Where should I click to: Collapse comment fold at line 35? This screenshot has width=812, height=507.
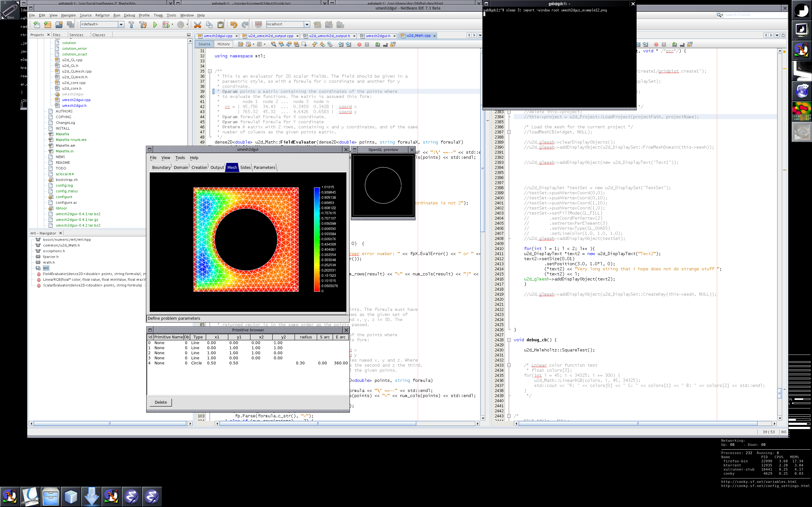coord(210,71)
